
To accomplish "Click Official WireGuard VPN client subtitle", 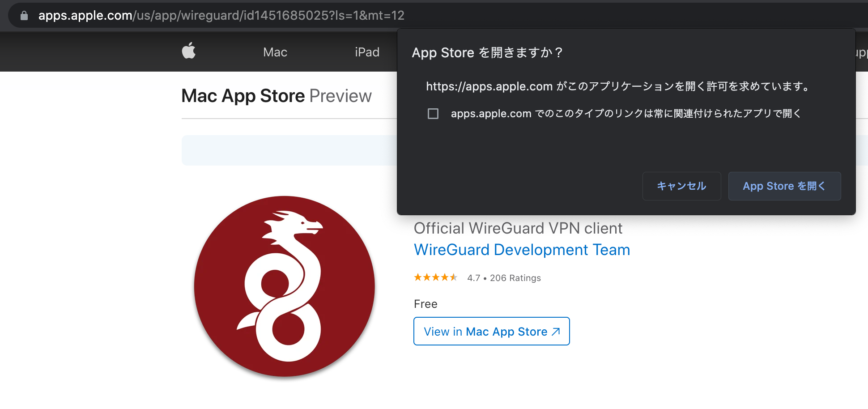I will [x=518, y=228].
